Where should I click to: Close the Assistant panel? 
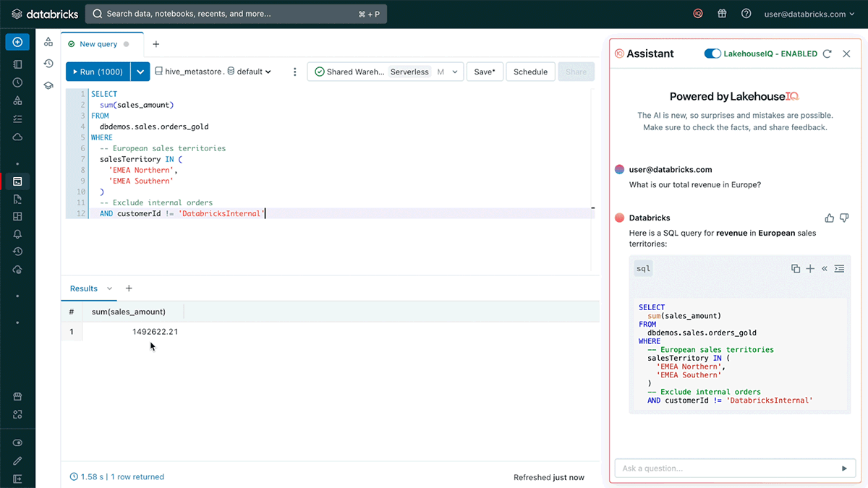pyautogui.click(x=846, y=53)
